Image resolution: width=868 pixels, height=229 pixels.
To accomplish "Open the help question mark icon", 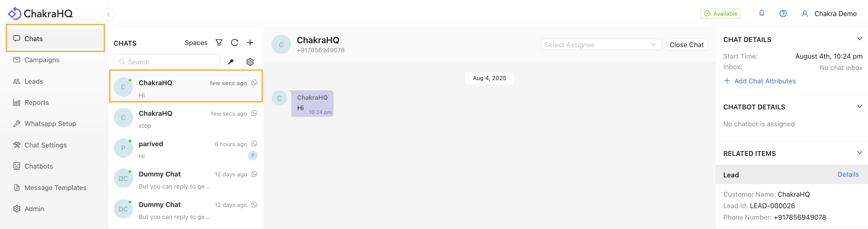I will click(783, 14).
